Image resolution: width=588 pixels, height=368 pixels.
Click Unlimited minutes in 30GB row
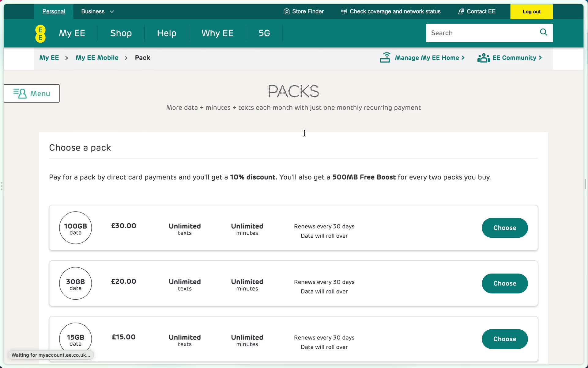[247, 285]
